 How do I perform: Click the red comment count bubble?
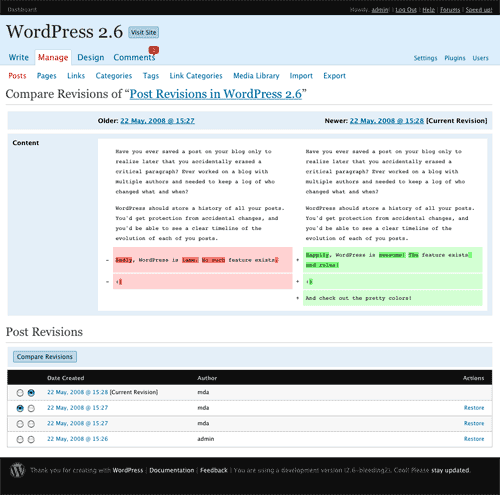(154, 50)
